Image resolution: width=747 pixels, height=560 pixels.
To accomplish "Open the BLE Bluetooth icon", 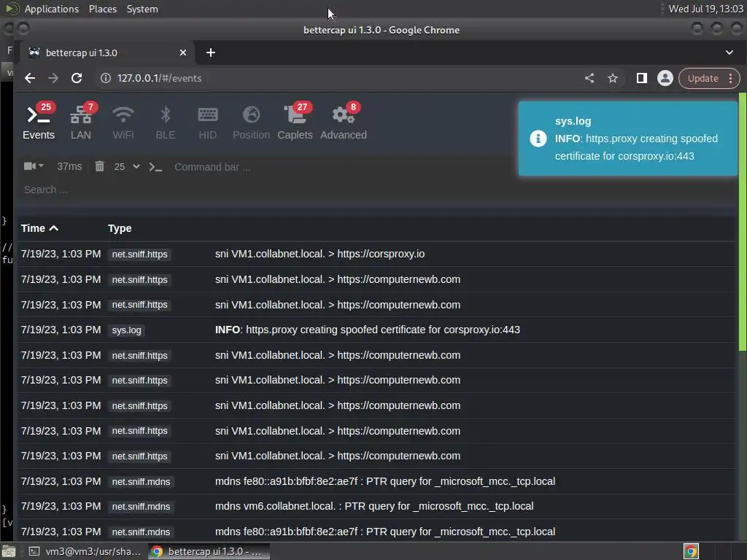I will point(166,122).
